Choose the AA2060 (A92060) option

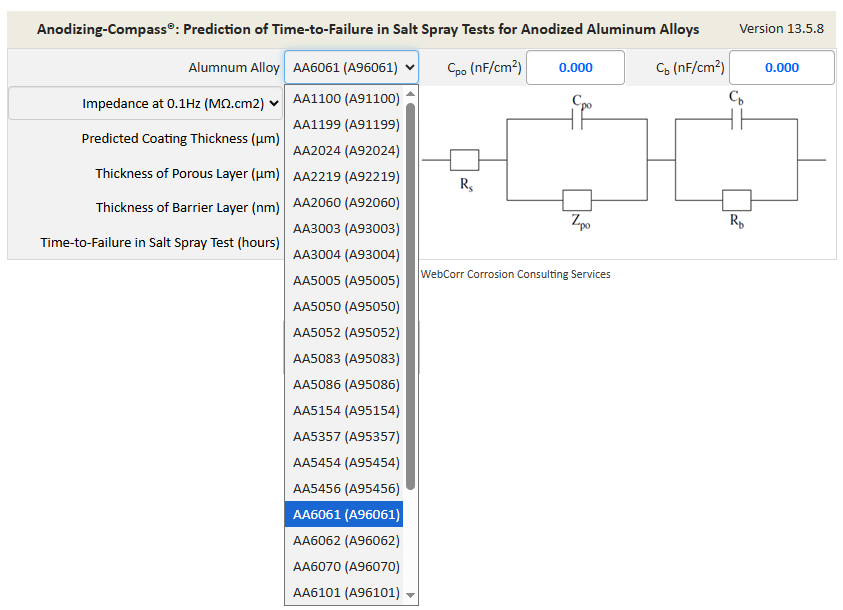tap(345, 202)
